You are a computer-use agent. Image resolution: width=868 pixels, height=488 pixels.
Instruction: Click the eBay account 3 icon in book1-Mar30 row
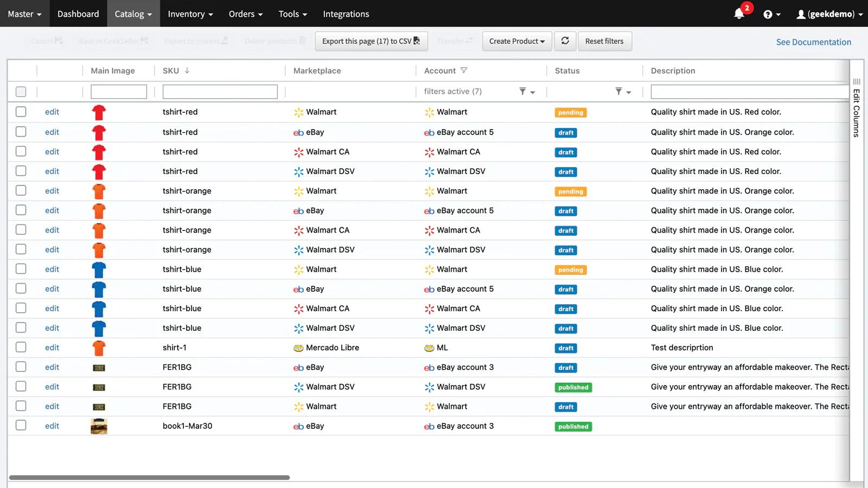pos(429,426)
